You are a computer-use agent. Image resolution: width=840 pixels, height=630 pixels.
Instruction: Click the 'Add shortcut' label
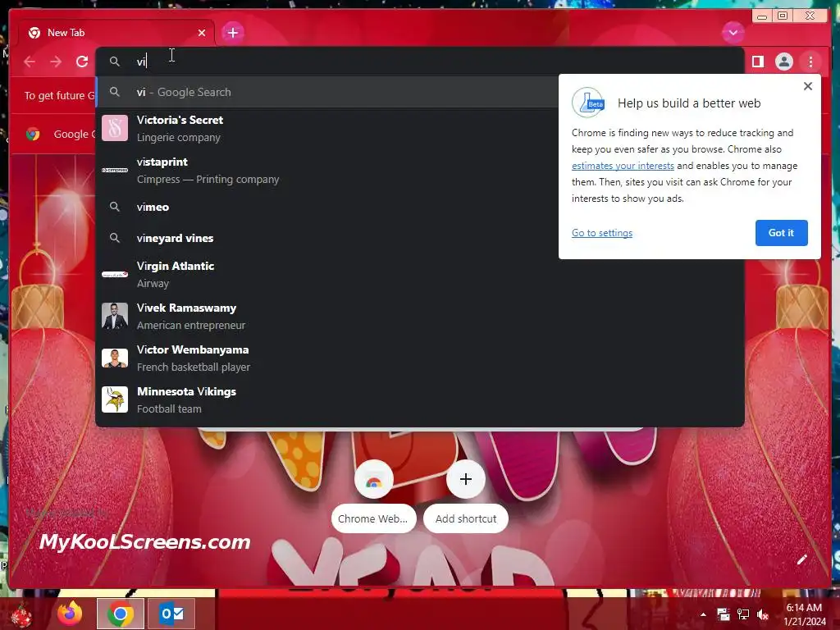(466, 518)
